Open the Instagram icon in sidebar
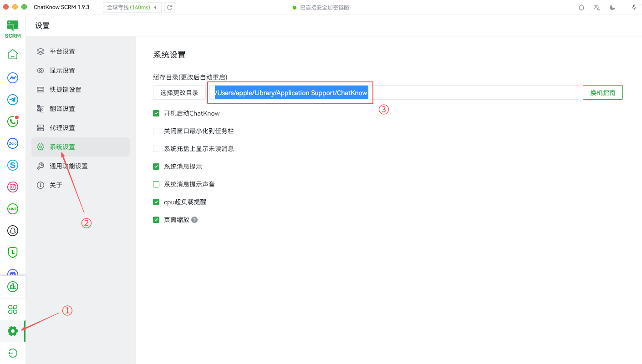Viewport: 642px width, 364px height. 13,187
